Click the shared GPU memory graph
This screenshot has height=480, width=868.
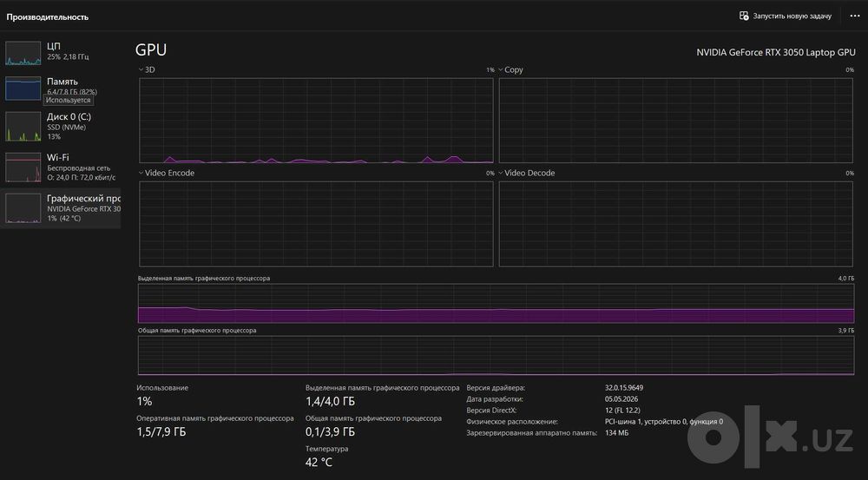496,355
